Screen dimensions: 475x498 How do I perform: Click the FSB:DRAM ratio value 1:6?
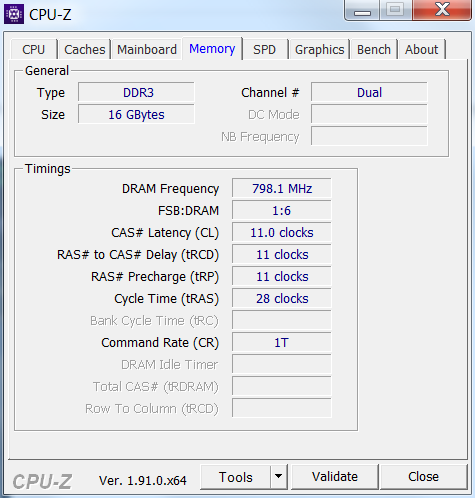[282, 210]
